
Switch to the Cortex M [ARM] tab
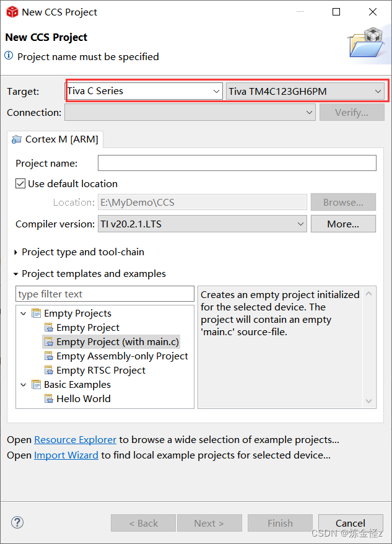[56, 139]
